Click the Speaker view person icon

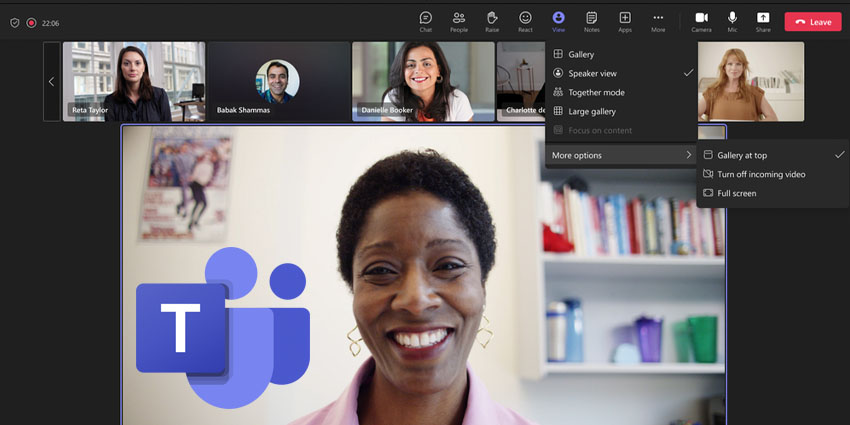tap(558, 73)
